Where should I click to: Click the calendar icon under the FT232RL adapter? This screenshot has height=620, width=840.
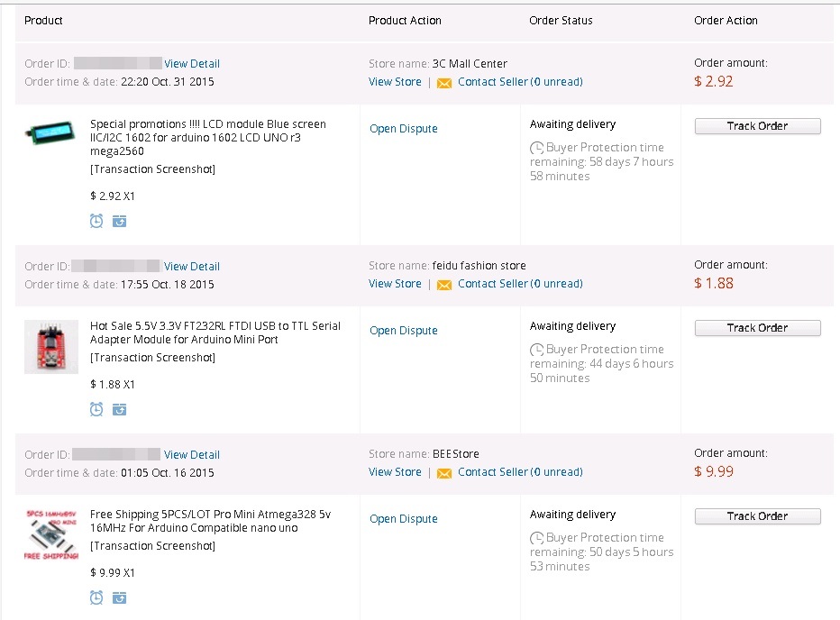tap(119, 409)
